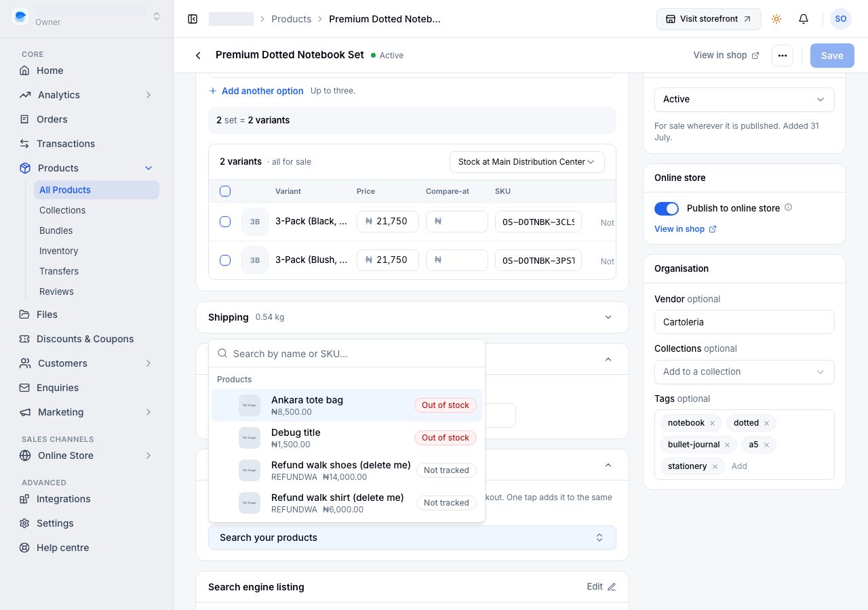Toggle the sidebar panel icon

(x=193, y=19)
